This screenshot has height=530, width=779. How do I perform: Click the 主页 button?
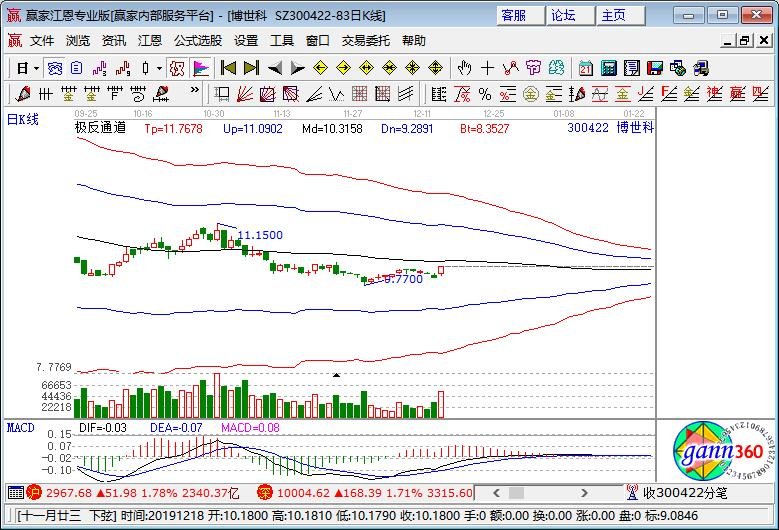621,15
